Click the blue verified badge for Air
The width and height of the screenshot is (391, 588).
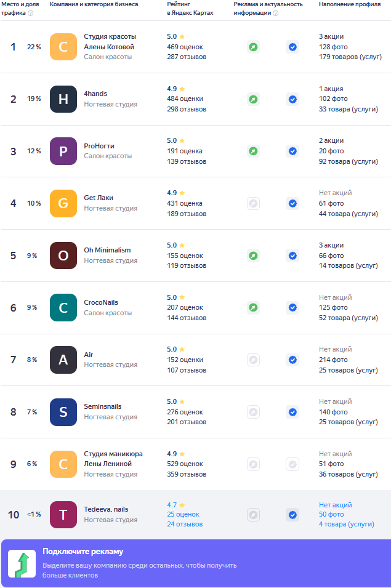click(292, 360)
